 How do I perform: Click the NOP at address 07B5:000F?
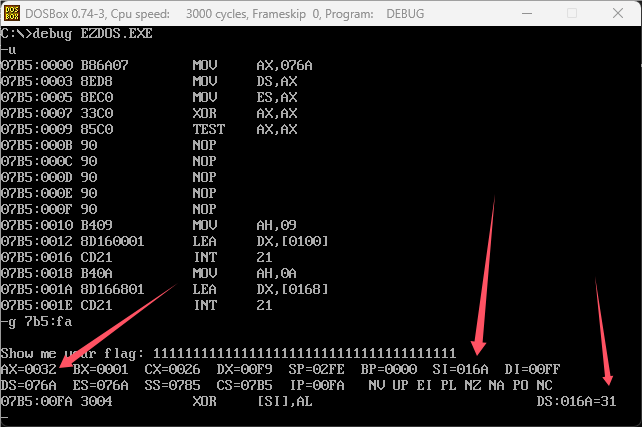click(204, 209)
